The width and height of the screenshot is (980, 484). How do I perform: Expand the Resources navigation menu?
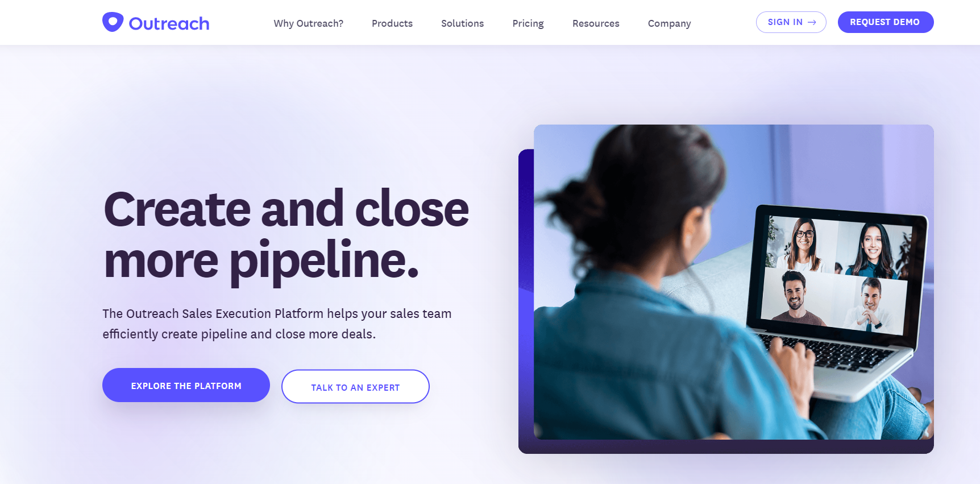596,23
